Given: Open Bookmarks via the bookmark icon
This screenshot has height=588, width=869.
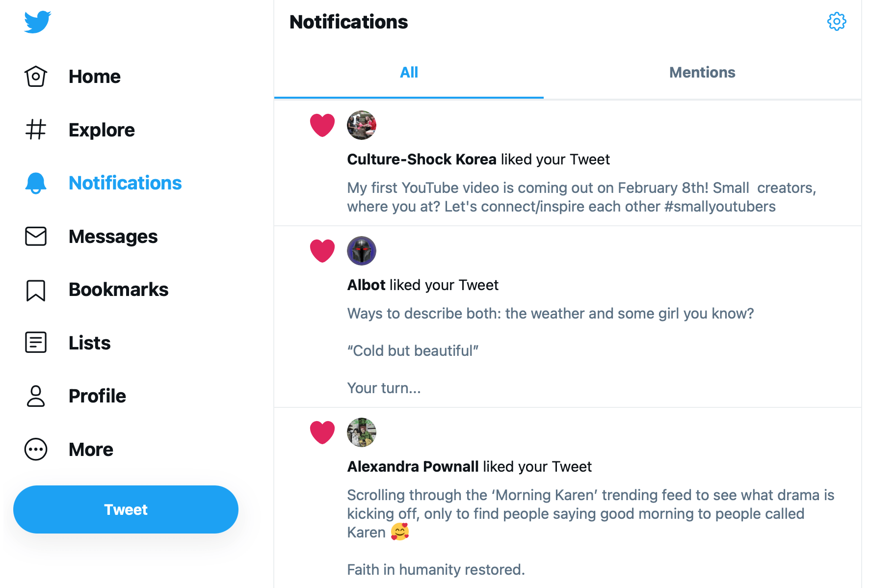Looking at the screenshot, I should [x=36, y=290].
